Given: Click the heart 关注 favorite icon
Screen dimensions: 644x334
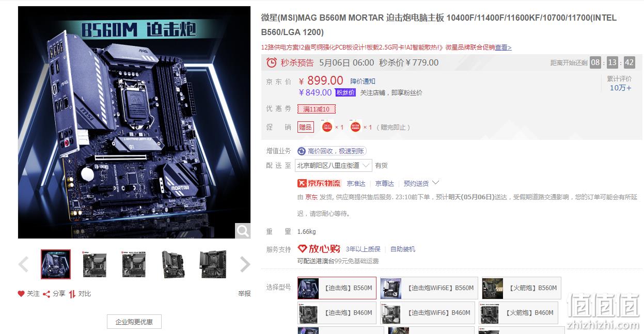Looking at the screenshot, I should tap(21, 294).
